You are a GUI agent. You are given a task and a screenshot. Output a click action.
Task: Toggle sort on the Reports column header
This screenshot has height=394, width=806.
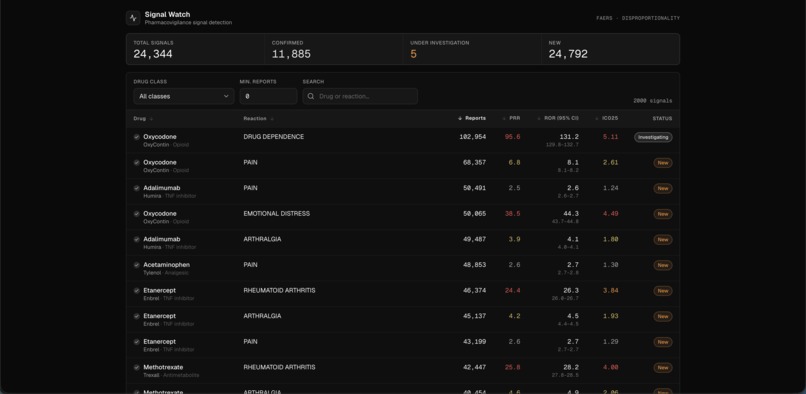472,118
